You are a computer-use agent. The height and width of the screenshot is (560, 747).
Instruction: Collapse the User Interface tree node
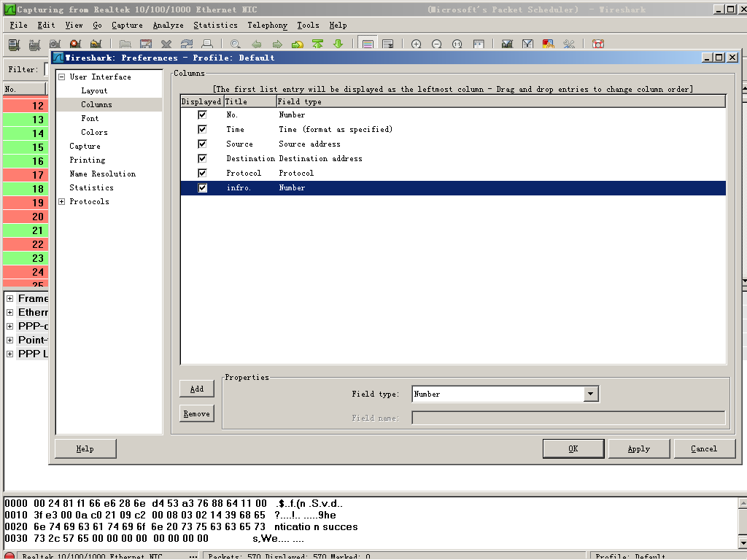[62, 77]
